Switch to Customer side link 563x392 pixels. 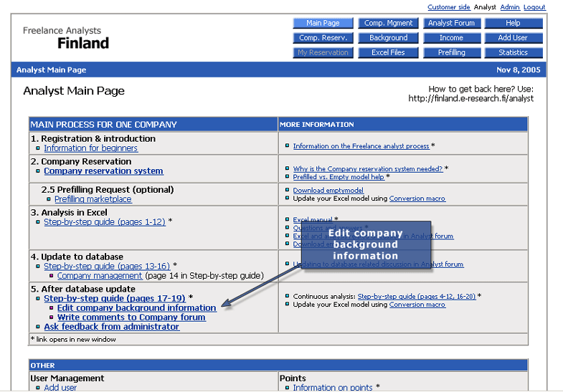[449, 7]
